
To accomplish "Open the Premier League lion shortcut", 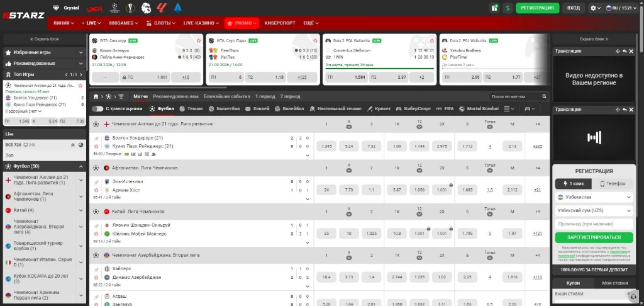I will pos(146,8).
